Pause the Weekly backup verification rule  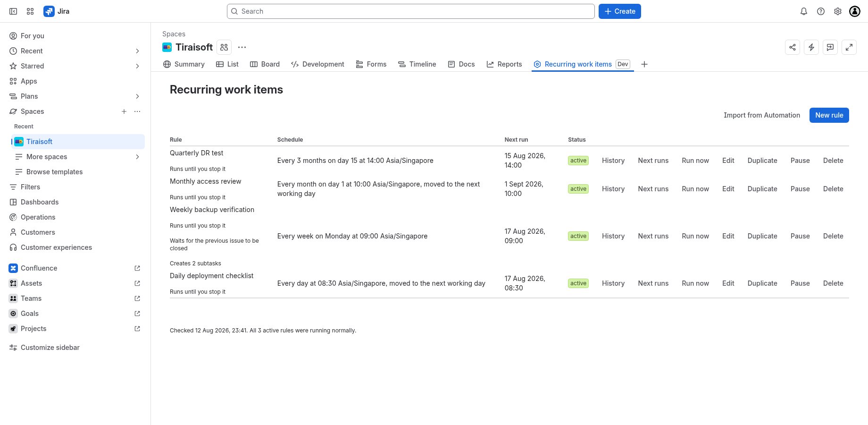[800, 236]
